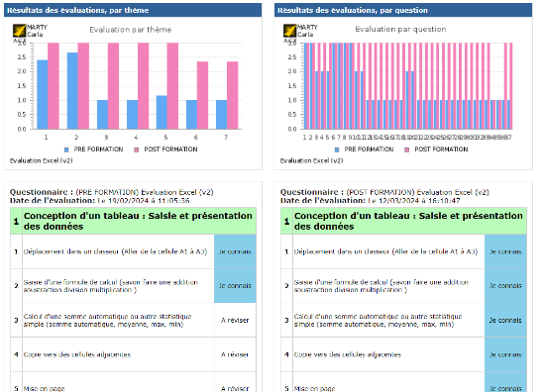Click the PRE FORMATION 'Conception d'un tableau' section header

click(x=133, y=221)
